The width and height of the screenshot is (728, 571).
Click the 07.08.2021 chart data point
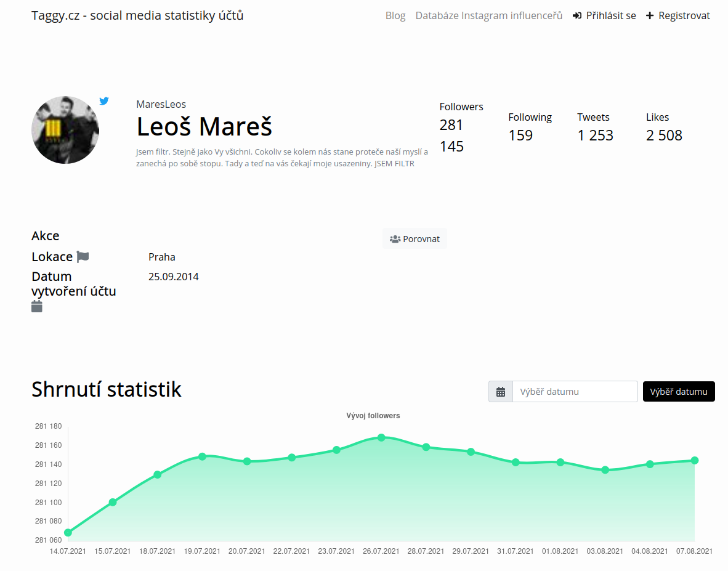(695, 461)
